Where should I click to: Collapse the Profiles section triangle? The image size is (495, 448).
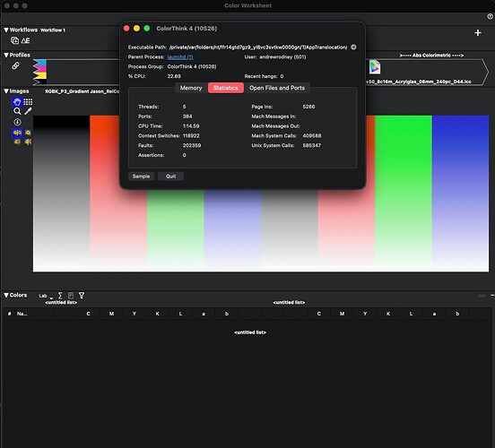6,55
